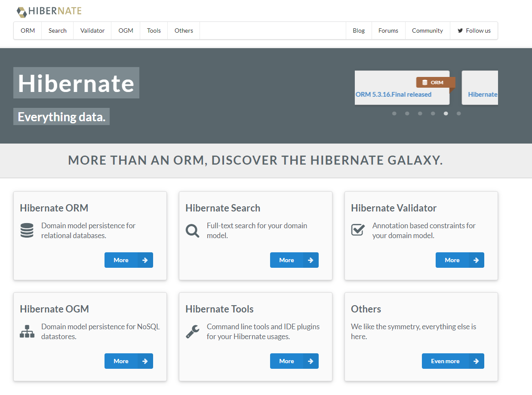This screenshot has width=532, height=395.
Task: Click the large Hibernate hero heading
Action: 76,83
